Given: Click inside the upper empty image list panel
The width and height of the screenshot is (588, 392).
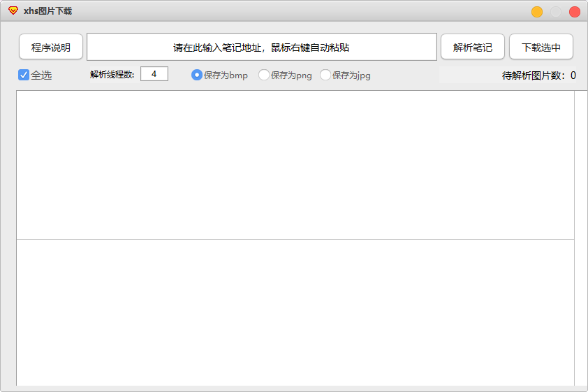Looking at the screenshot, I should pos(295,165).
